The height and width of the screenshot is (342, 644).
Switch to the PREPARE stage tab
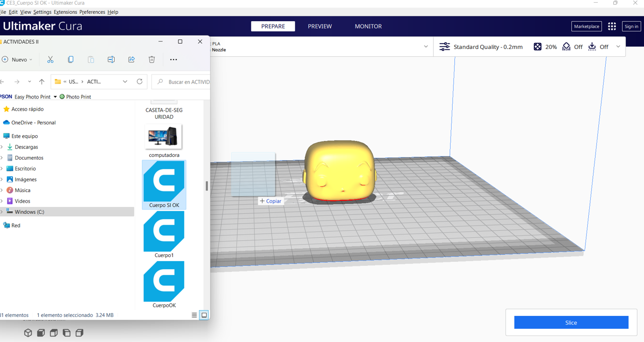(x=273, y=26)
